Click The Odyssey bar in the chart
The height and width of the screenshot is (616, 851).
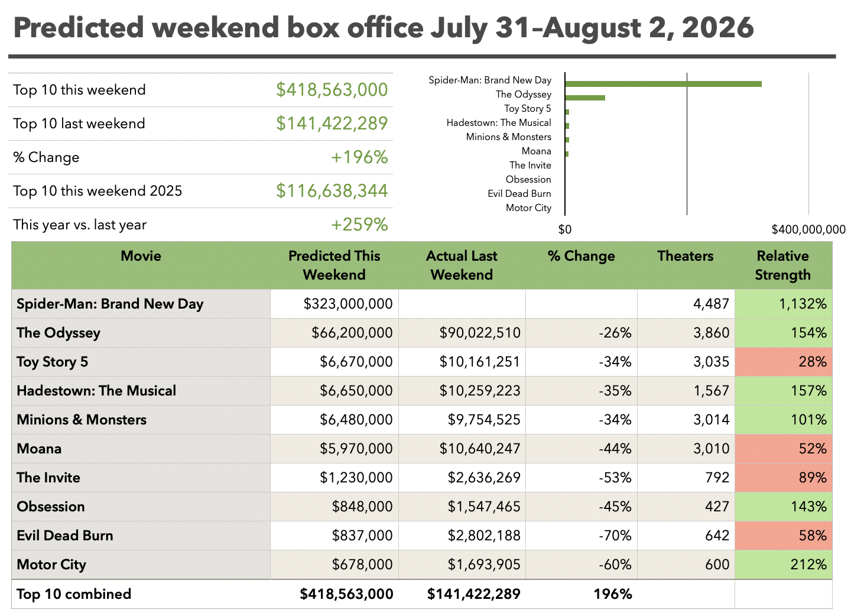[x=585, y=98]
